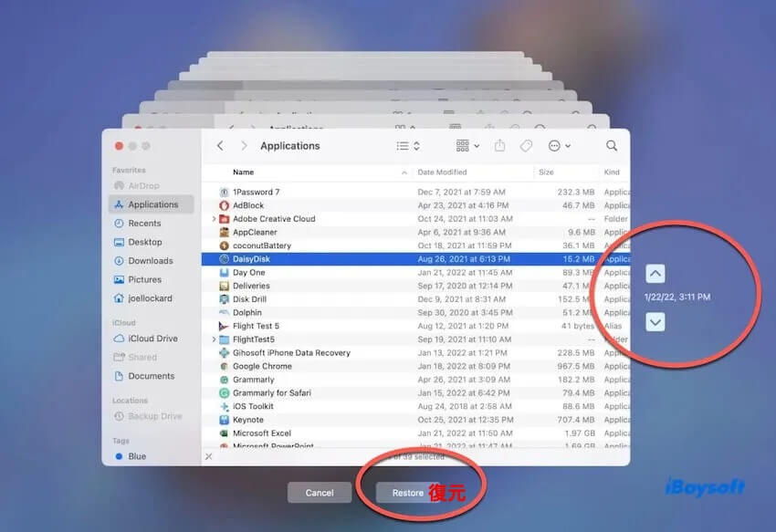
Task: Go to earlier backup with up arrow
Action: click(655, 274)
